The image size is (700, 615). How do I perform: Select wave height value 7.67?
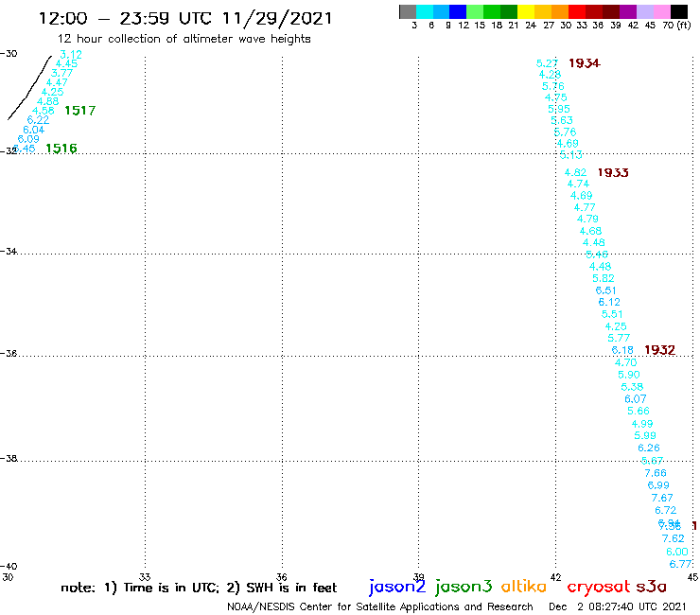661,498
